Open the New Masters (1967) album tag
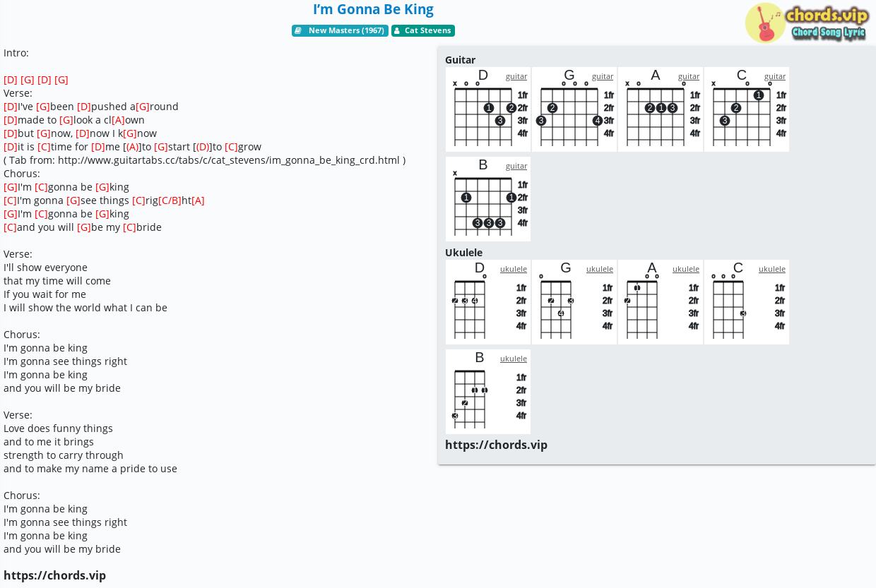The width and height of the screenshot is (876, 588). 340,30
